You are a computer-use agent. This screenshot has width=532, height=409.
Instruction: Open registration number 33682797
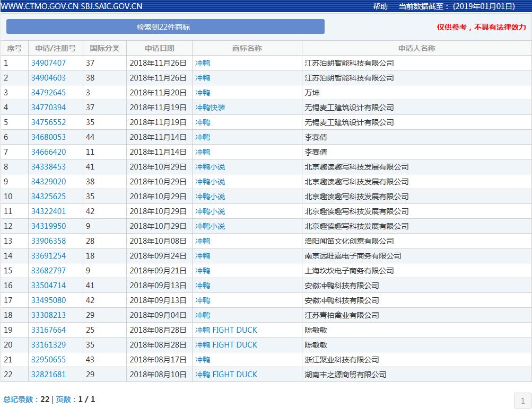click(48, 271)
